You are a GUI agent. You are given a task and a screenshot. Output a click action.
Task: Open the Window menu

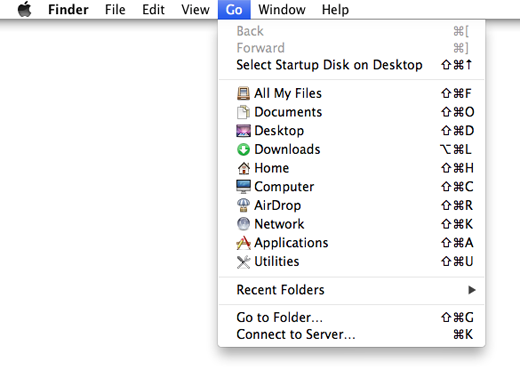pos(282,9)
